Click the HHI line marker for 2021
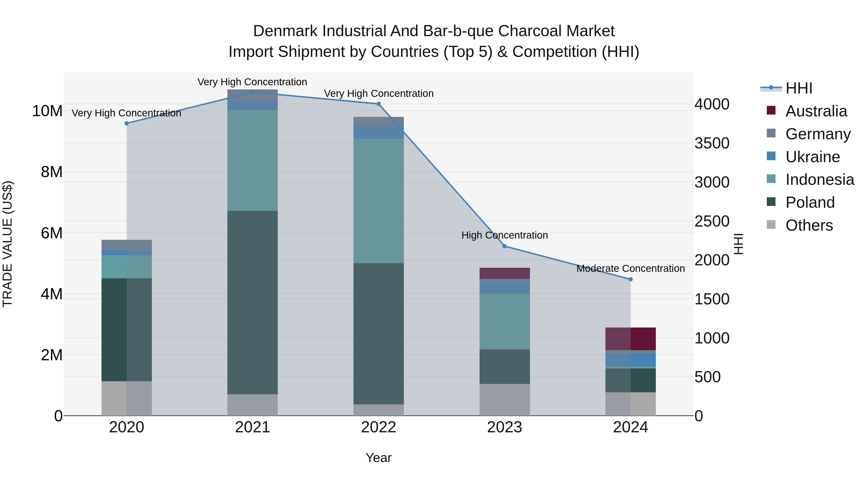Viewport: 868px width, 488px height. (x=253, y=92)
